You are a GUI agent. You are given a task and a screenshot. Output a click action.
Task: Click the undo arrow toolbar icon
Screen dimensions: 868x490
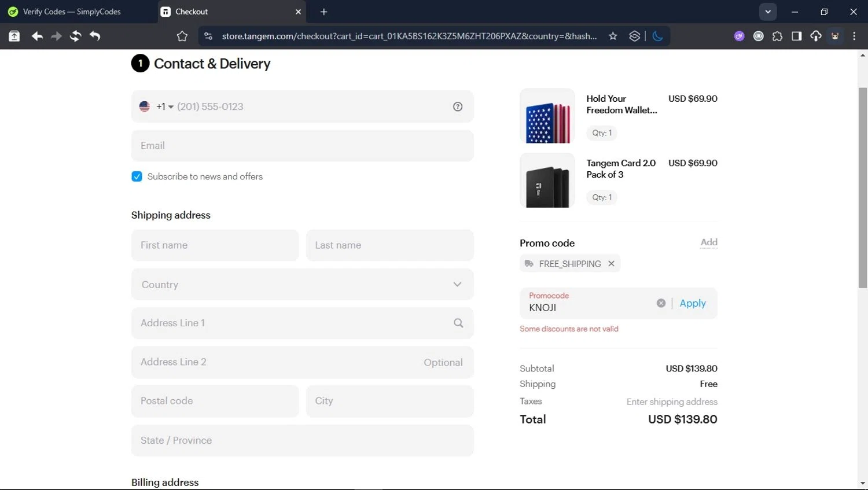[x=95, y=36]
